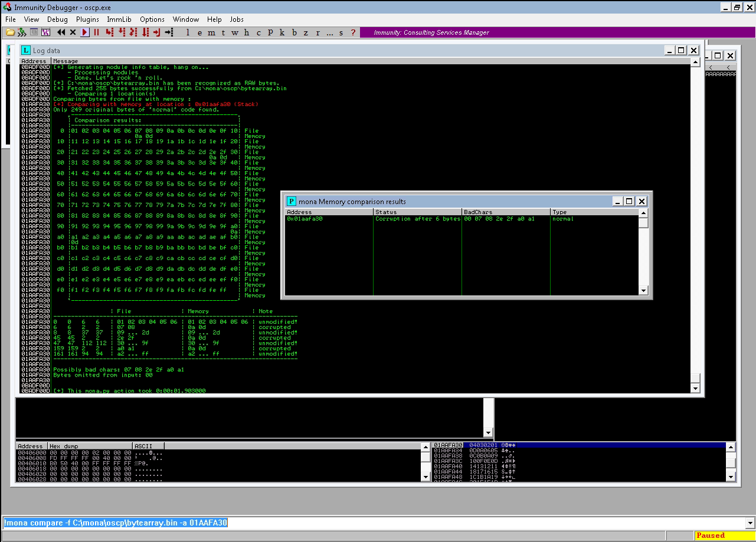Open Source window with 's' button
Screen dimensions: 756x542
point(341,32)
